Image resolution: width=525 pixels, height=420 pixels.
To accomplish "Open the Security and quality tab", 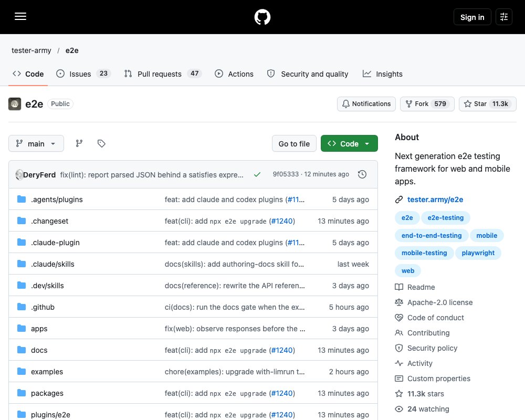I will point(308,73).
